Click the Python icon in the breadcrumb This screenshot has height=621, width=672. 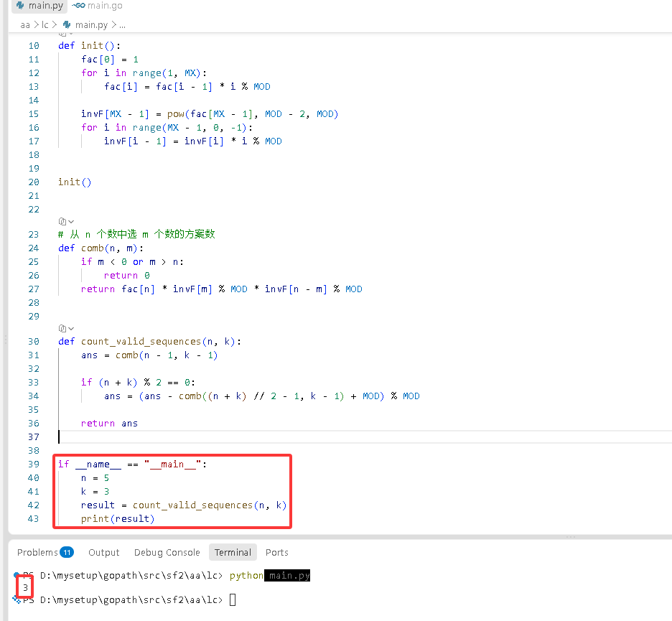coord(67,25)
